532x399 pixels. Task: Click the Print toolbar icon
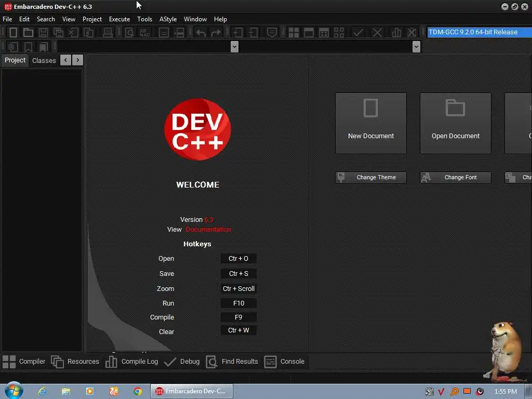pos(108,33)
